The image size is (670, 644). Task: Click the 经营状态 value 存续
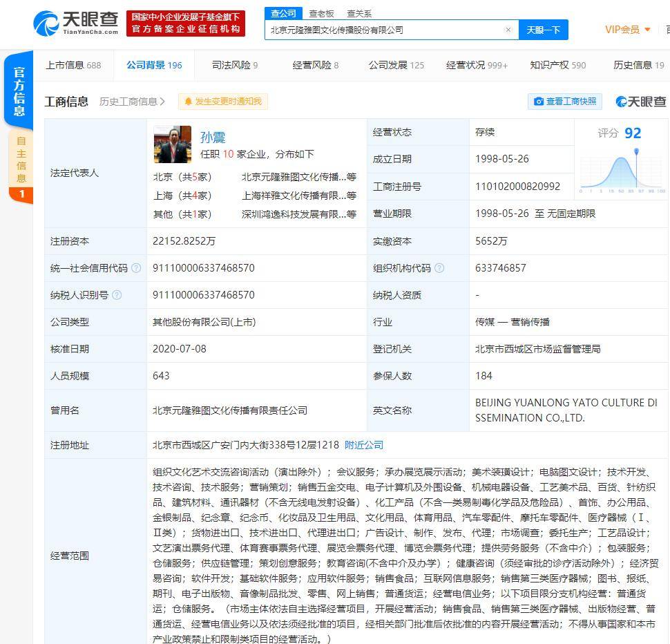(485, 132)
